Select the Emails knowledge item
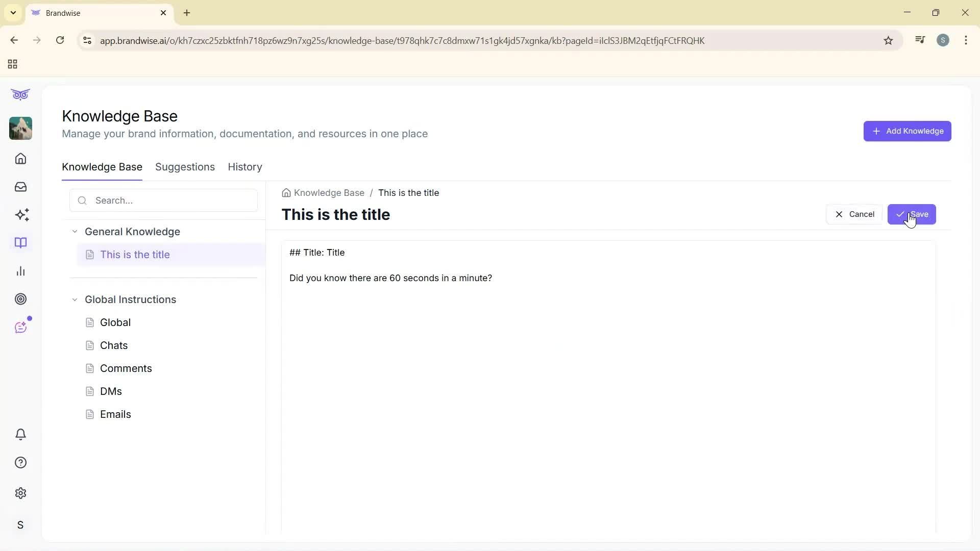Viewport: 980px width, 551px height. pos(116,414)
